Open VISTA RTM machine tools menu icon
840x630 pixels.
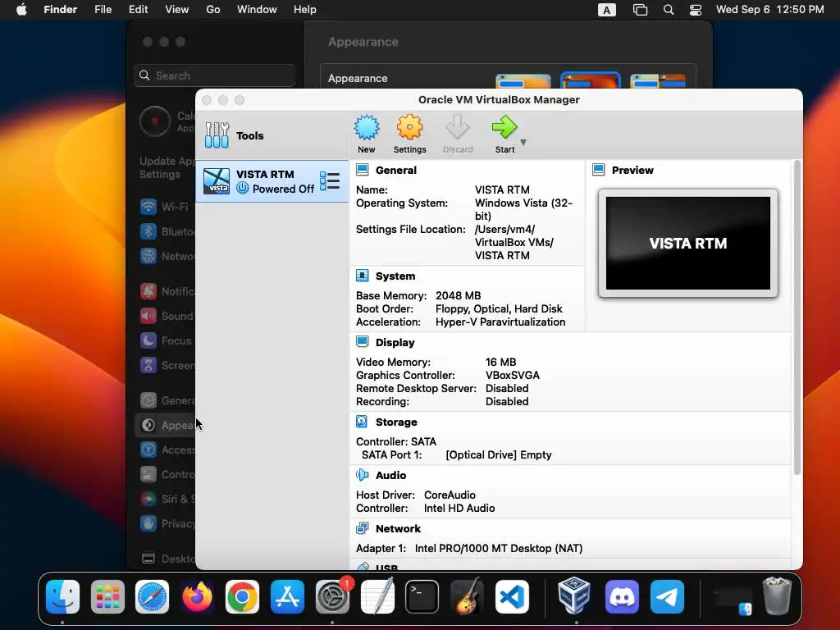pos(330,181)
